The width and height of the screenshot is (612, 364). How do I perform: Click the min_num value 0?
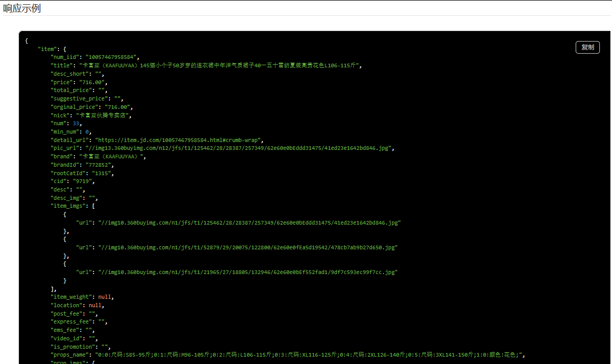pos(88,132)
